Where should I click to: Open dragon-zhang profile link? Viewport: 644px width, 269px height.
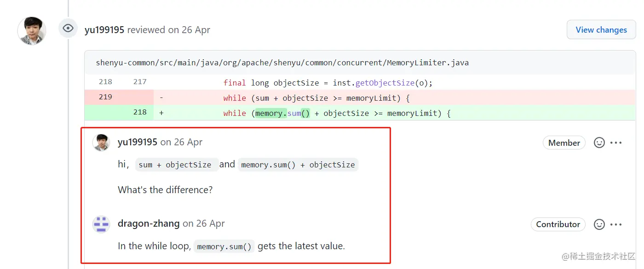coord(149,223)
